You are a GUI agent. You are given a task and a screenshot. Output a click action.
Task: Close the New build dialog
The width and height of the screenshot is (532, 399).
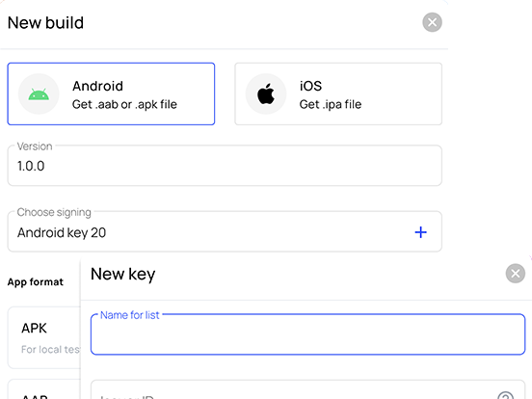pyautogui.click(x=432, y=22)
